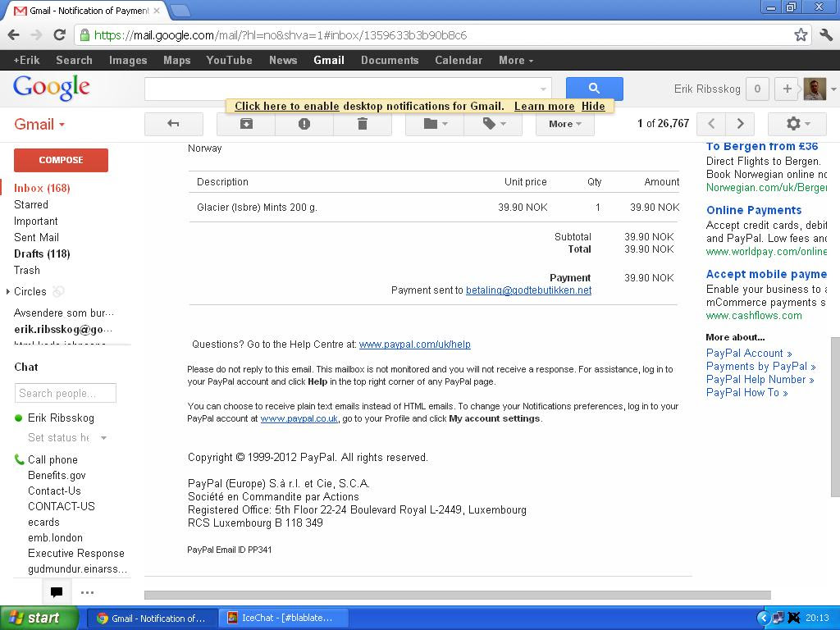Viewport: 840px width, 630px height.
Task: Click the betaling@godtebutikken.net email link
Action: click(x=529, y=290)
